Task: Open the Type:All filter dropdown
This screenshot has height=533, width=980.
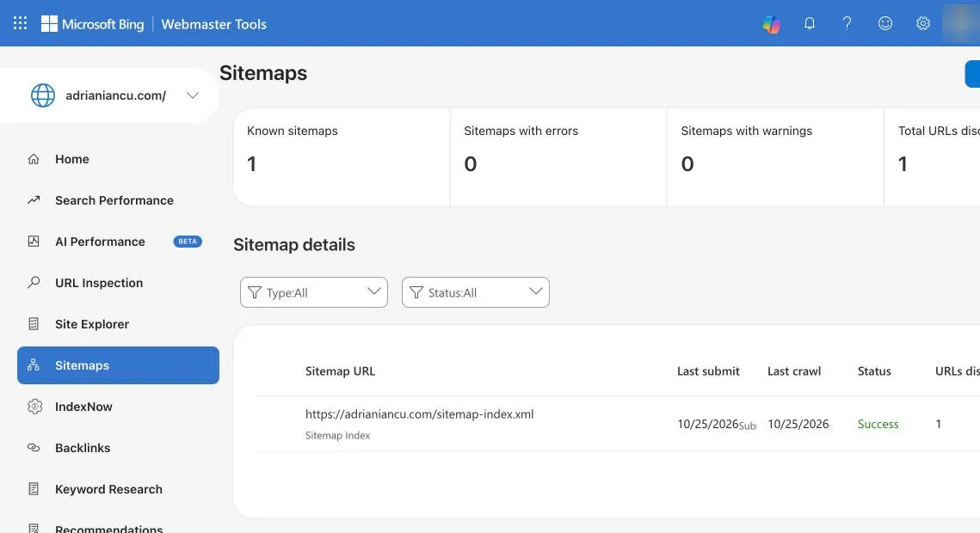Action: pyautogui.click(x=314, y=292)
